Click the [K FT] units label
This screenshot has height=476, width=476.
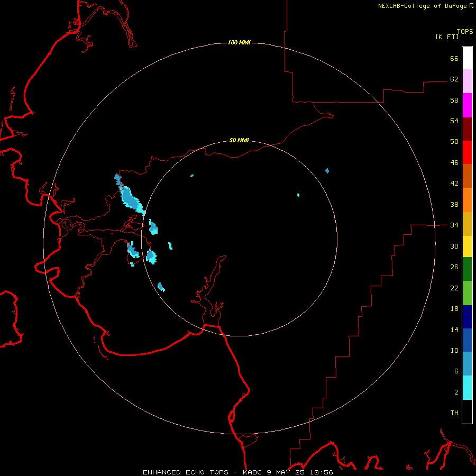tap(447, 36)
